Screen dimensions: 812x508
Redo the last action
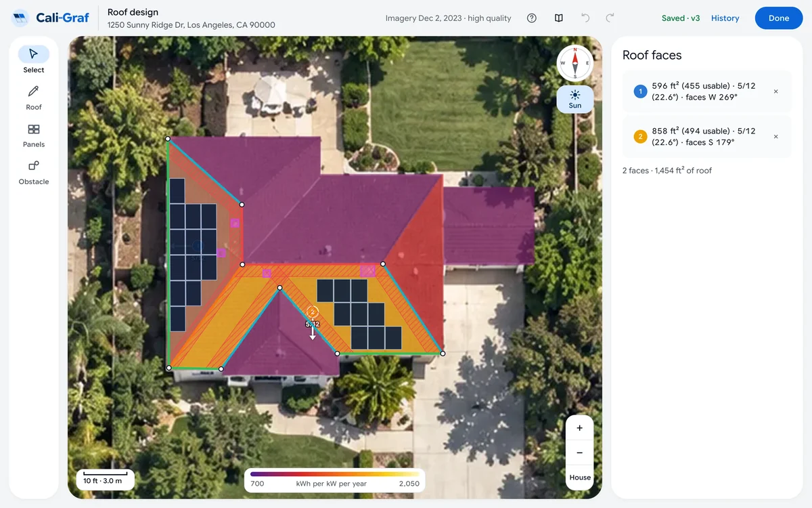click(x=610, y=18)
